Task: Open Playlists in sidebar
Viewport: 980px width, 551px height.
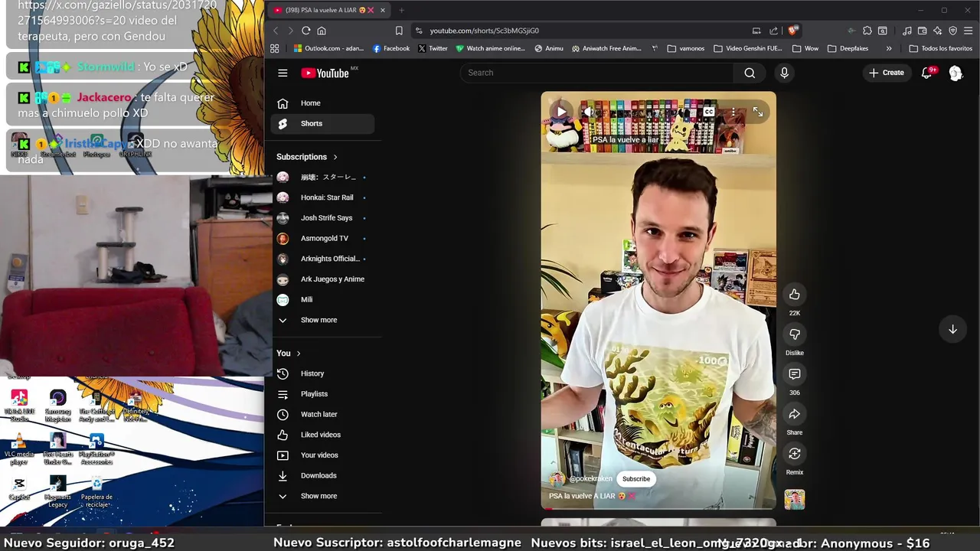Action: [x=323, y=394]
